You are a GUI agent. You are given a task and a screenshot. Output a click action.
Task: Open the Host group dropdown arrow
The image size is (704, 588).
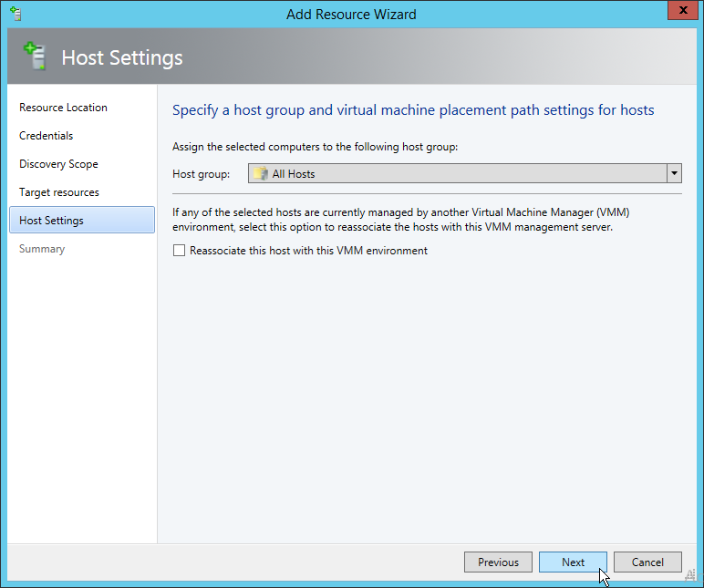click(x=674, y=174)
